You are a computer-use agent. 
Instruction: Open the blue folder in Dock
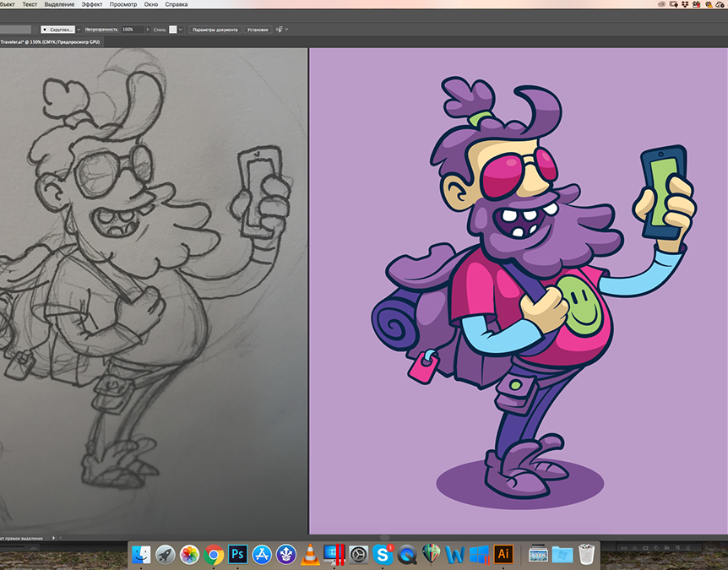(x=562, y=554)
